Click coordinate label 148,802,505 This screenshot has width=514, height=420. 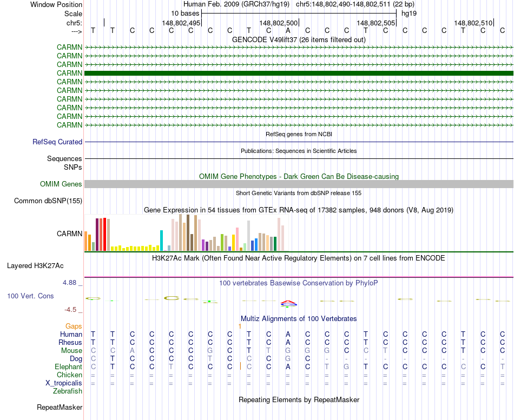click(x=375, y=23)
